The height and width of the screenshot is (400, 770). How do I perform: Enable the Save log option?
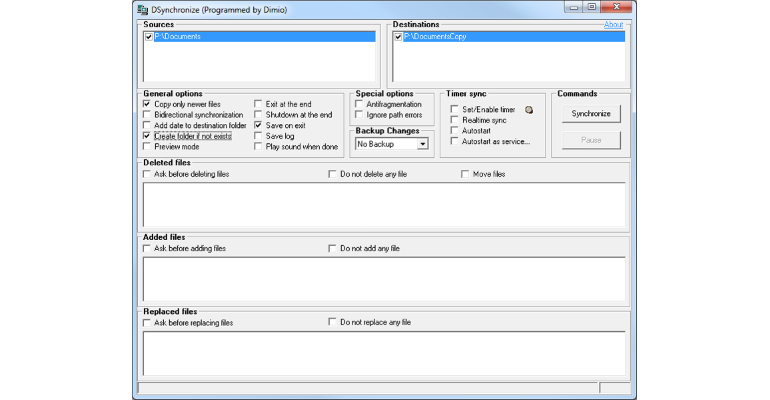258,136
